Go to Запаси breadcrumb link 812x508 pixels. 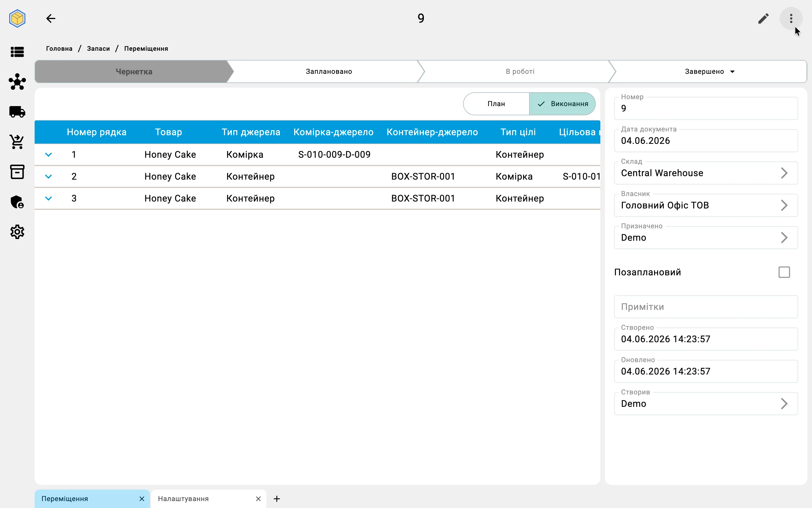click(x=98, y=48)
